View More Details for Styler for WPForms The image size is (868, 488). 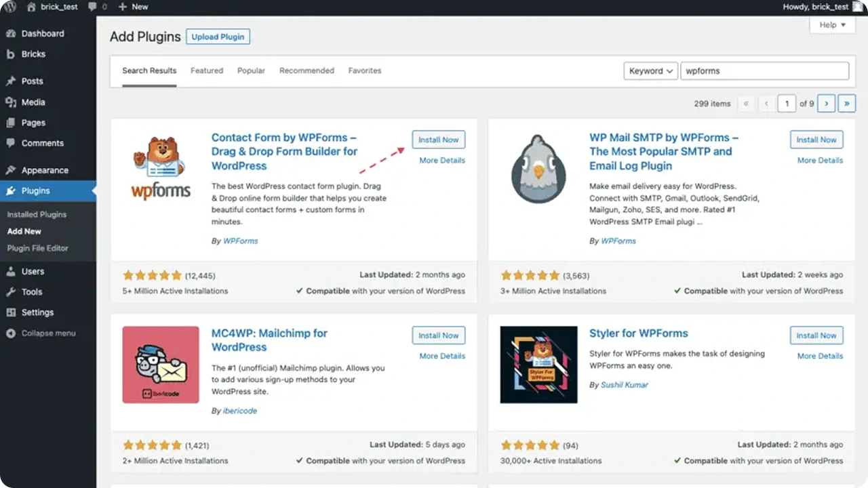pyautogui.click(x=820, y=356)
